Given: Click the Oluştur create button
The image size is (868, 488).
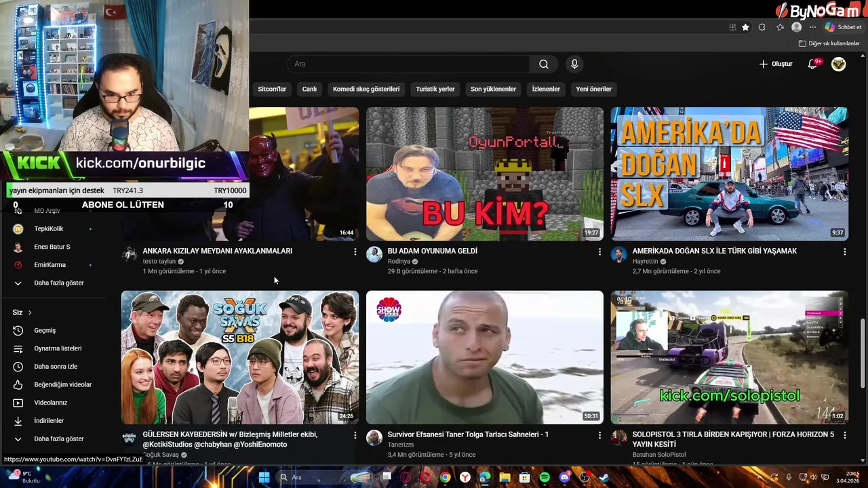Looking at the screenshot, I should [776, 64].
